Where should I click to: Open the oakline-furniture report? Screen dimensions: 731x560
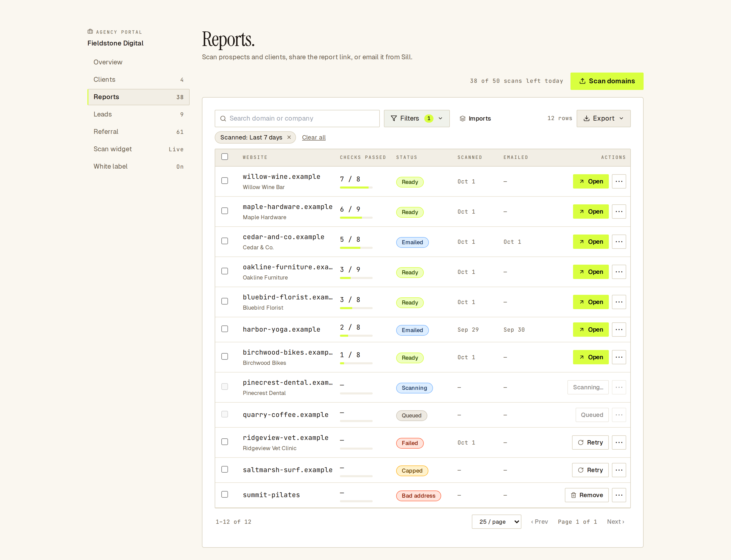[591, 272]
